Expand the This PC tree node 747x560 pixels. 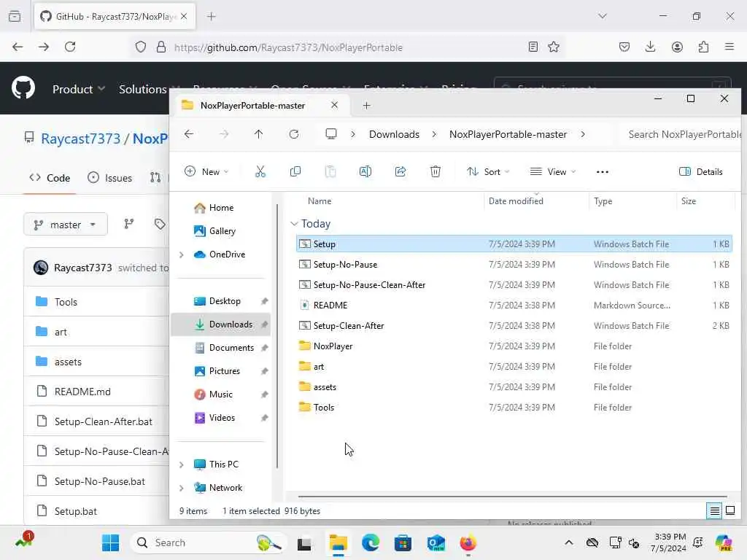point(182,464)
